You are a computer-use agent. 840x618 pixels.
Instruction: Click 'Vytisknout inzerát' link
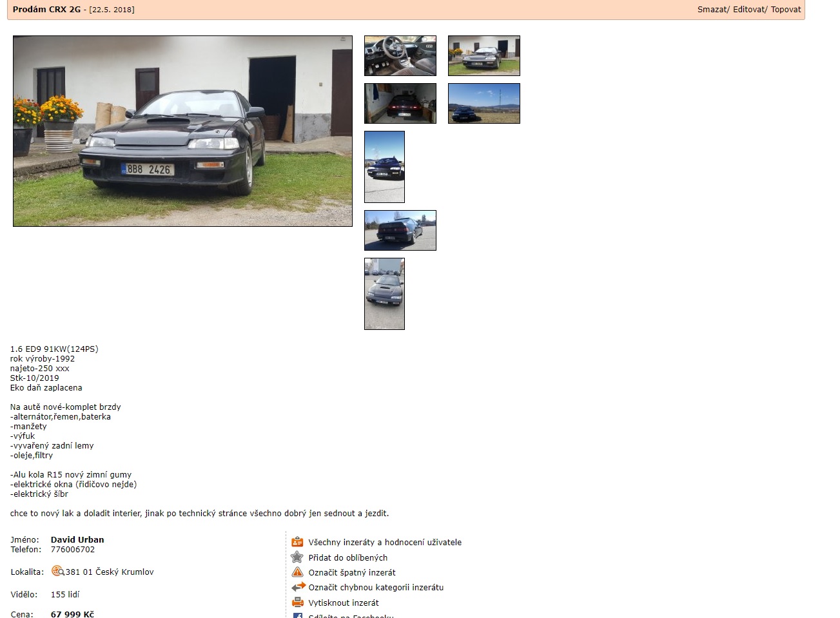[x=343, y=603]
